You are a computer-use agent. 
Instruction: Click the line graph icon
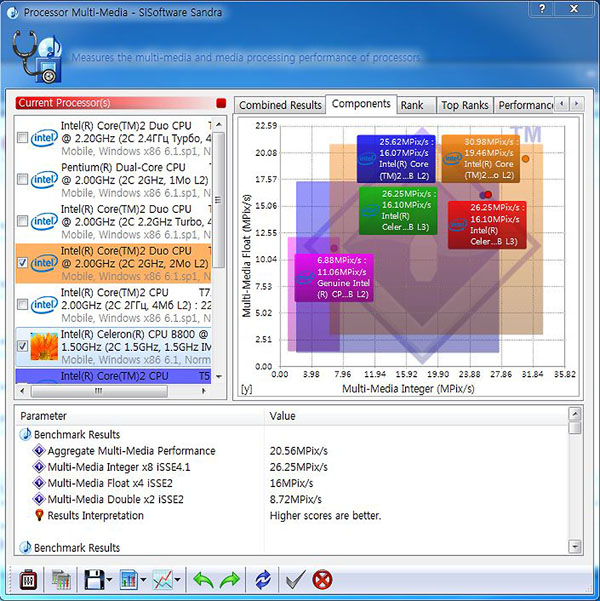click(163, 580)
